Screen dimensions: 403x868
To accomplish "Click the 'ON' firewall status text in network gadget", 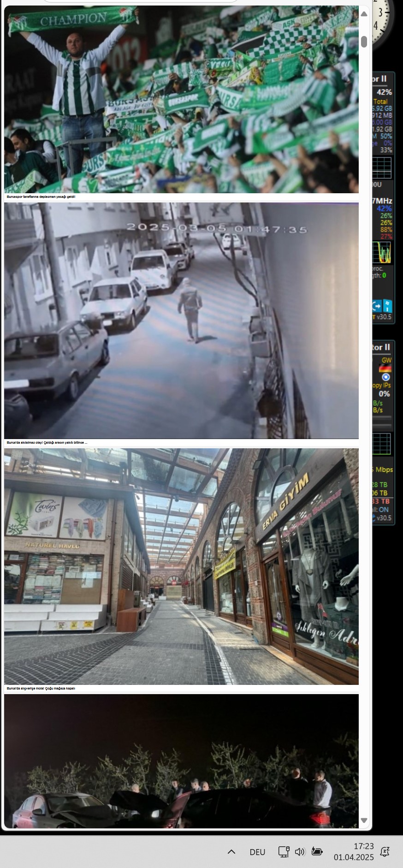I will (x=384, y=510).
